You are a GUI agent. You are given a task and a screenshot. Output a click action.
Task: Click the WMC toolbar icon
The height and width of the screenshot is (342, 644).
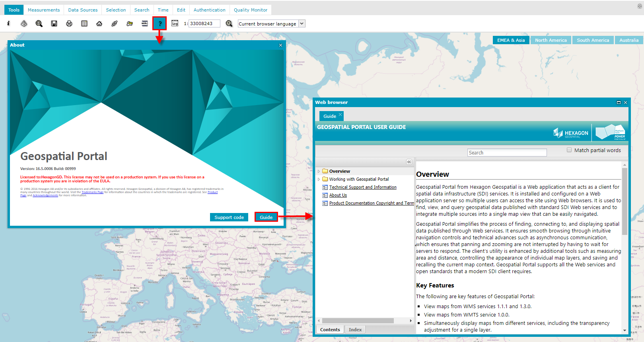(145, 24)
